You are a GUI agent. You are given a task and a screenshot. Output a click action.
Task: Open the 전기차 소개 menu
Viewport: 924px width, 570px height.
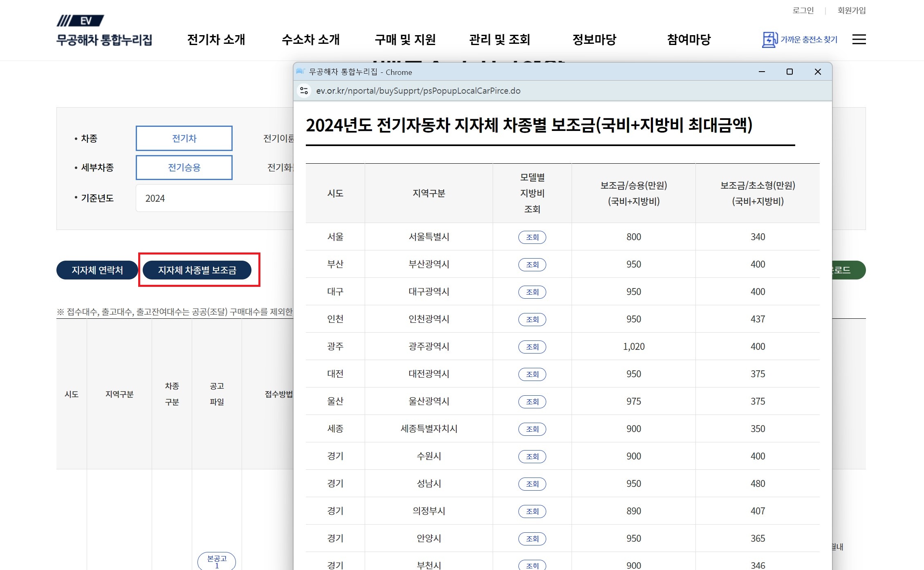pyautogui.click(x=216, y=40)
